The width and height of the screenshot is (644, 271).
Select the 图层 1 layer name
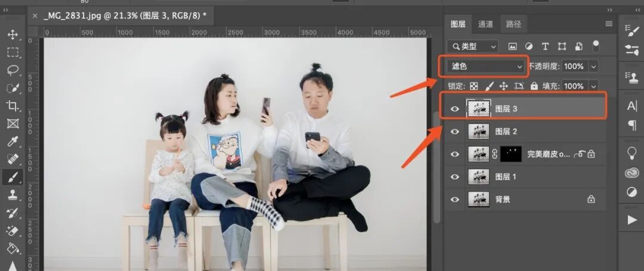506,177
